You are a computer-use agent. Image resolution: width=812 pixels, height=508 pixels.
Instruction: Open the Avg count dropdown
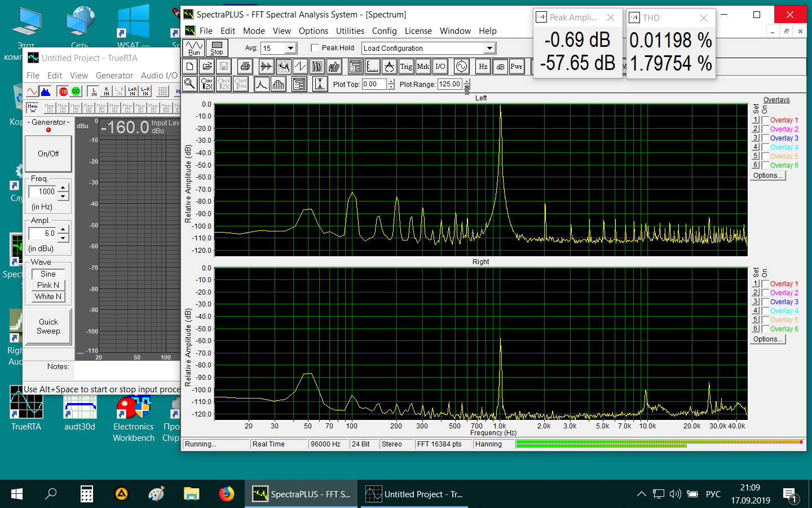(x=291, y=49)
